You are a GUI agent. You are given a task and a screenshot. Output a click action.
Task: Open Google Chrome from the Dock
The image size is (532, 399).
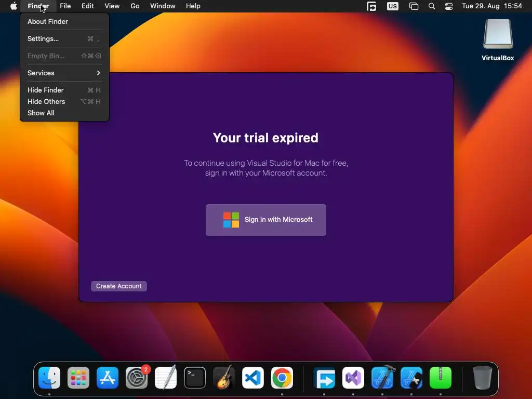tap(282, 378)
